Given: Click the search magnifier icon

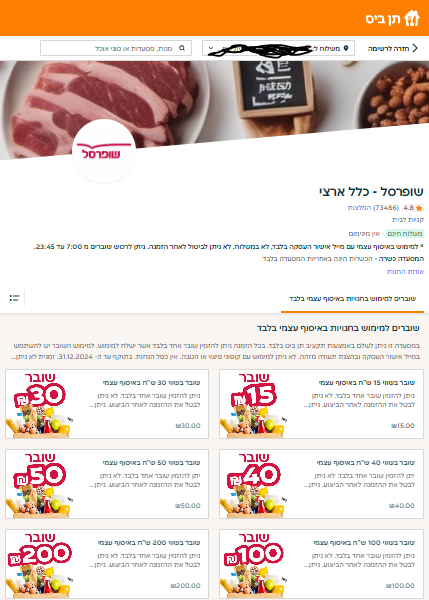Looking at the screenshot, I should (x=182, y=48).
